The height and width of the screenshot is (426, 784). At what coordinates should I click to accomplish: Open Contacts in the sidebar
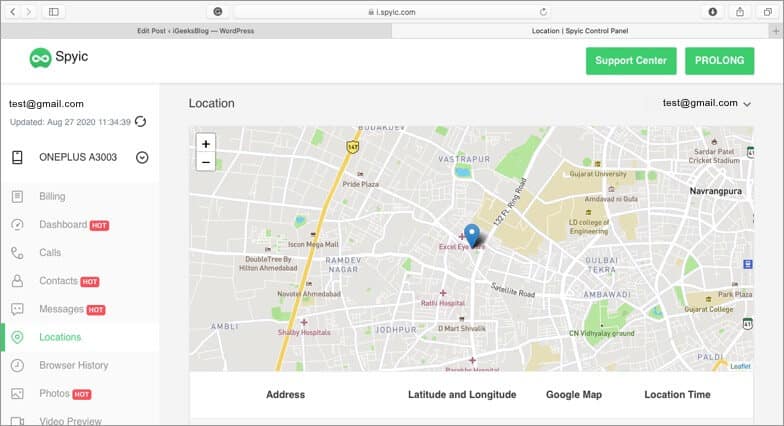click(58, 280)
